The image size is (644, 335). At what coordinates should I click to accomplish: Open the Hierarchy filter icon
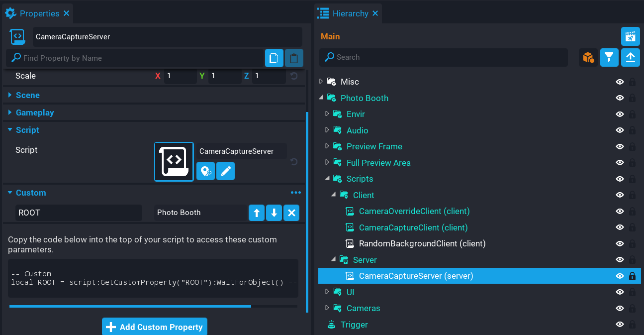[x=609, y=57]
